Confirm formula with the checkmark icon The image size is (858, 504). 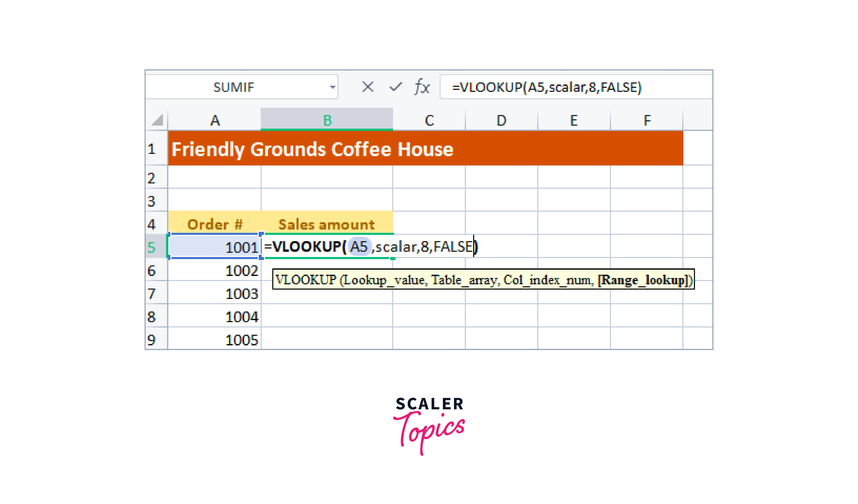[396, 87]
